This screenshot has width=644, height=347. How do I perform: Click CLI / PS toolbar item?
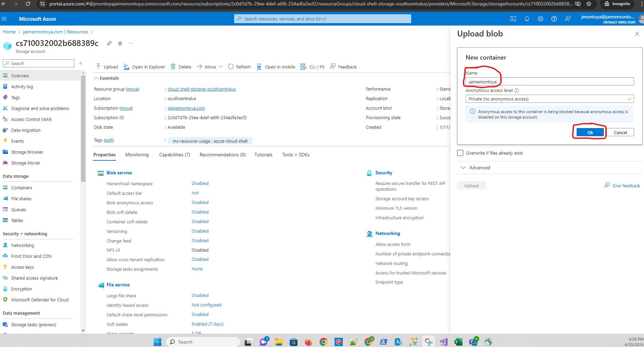coord(312,67)
